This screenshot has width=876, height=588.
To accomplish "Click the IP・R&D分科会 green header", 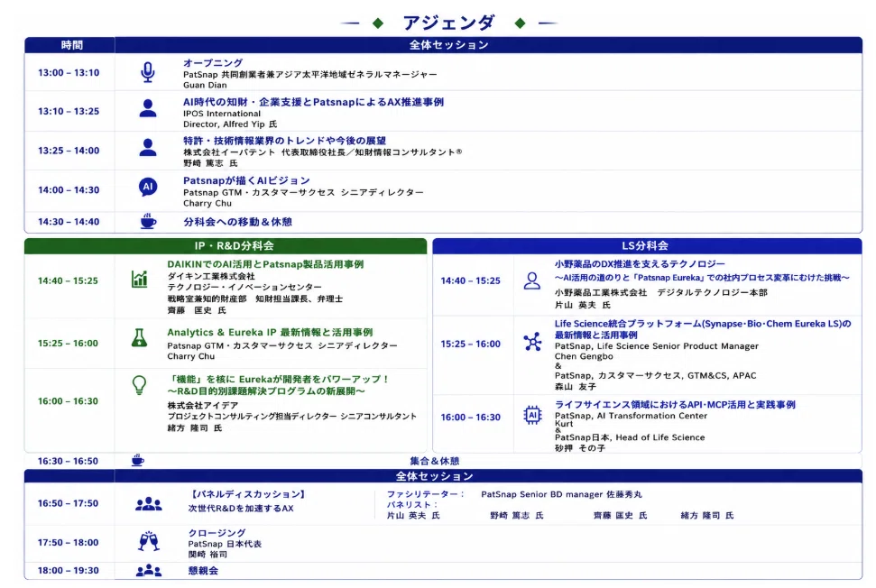I will (x=226, y=245).
